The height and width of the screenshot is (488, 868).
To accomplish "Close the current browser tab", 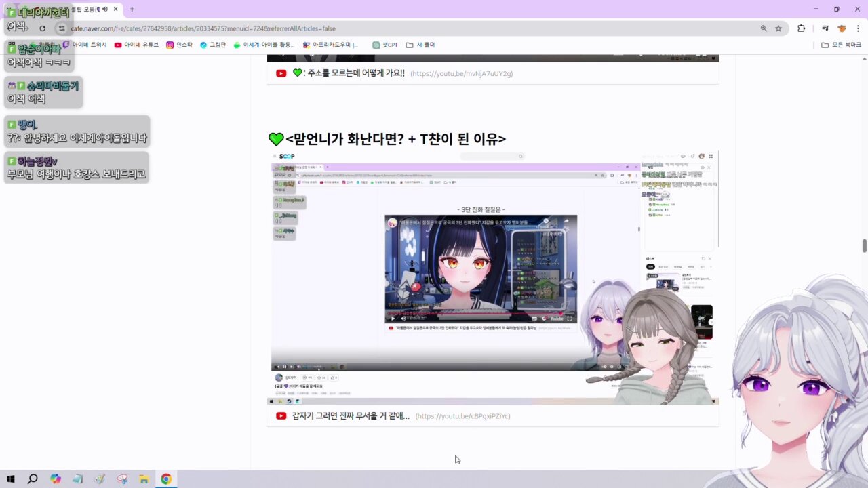I will click(x=117, y=9).
